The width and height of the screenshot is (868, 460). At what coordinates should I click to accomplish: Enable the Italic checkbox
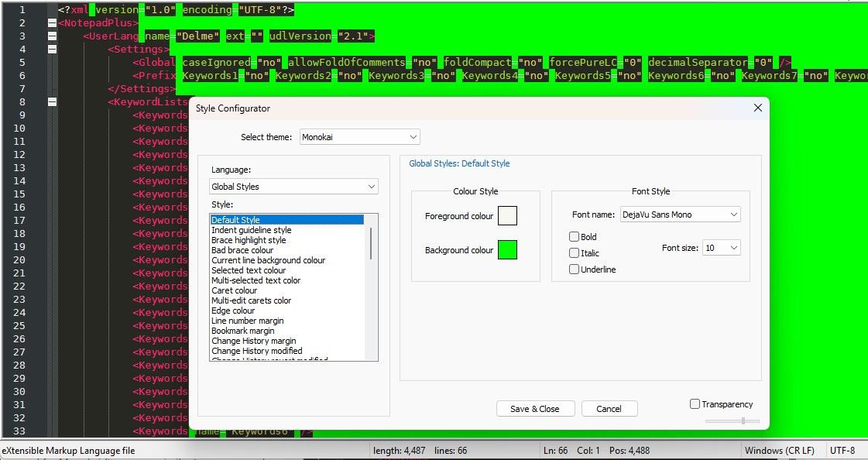(x=574, y=253)
